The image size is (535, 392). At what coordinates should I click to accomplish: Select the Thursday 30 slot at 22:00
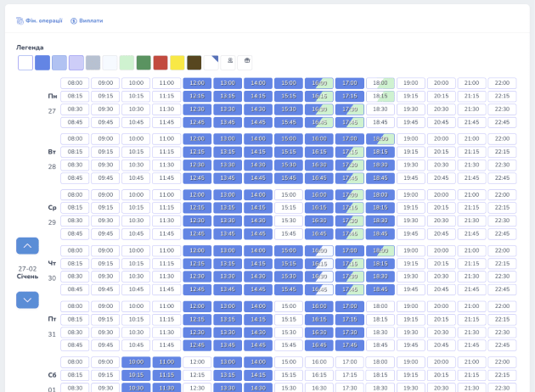[502, 250]
